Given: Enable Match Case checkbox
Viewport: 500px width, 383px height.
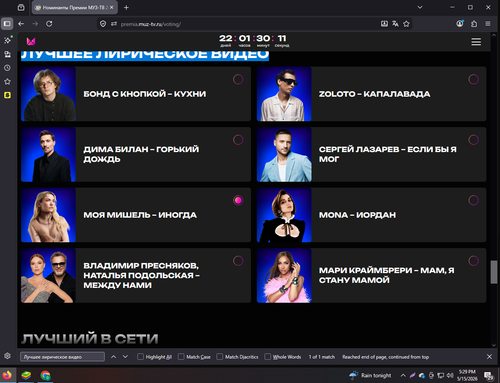Looking at the screenshot, I should coord(181,357).
